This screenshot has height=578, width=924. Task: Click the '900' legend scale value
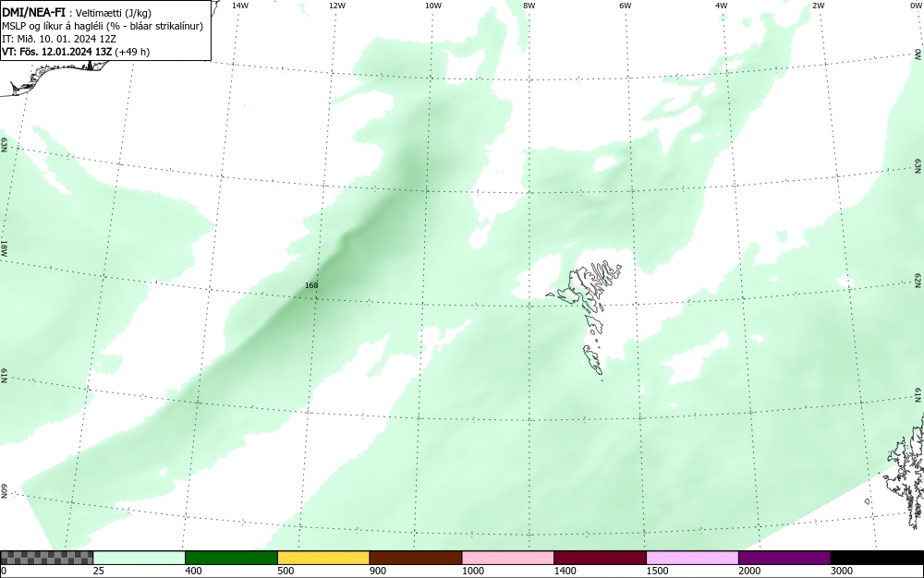coord(378,571)
